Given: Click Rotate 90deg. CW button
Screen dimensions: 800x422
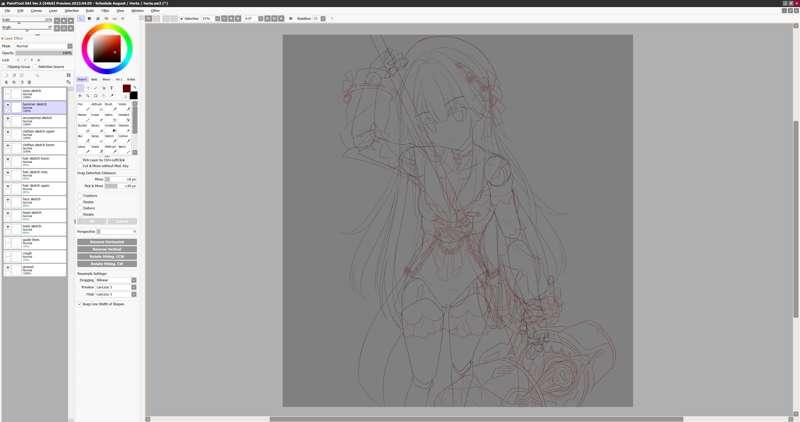Looking at the screenshot, I should [107, 264].
